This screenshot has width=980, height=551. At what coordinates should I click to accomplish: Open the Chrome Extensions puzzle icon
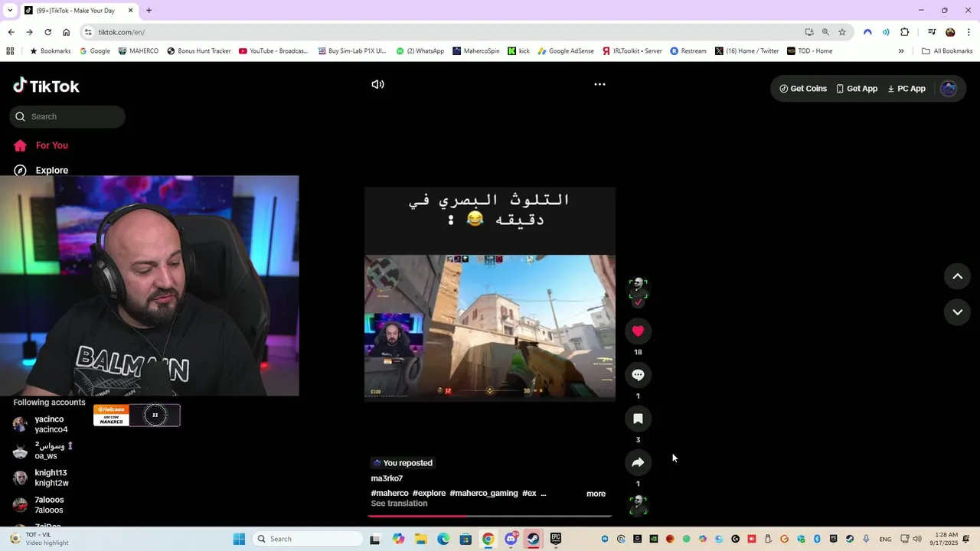pos(905,32)
